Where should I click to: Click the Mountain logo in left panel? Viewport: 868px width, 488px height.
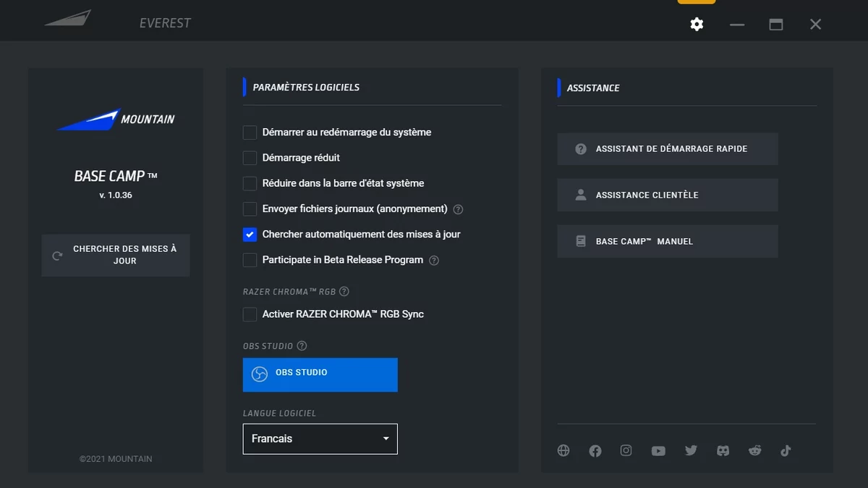[116, 119]
